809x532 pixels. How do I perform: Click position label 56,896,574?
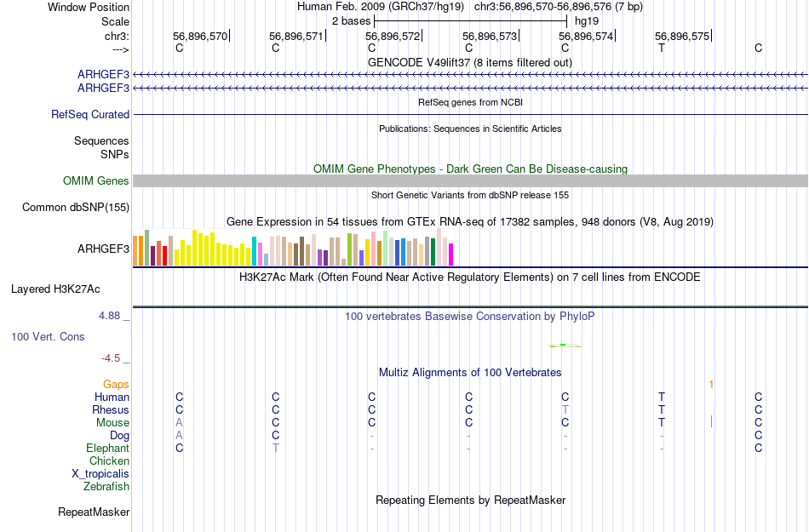pos(586,36)
